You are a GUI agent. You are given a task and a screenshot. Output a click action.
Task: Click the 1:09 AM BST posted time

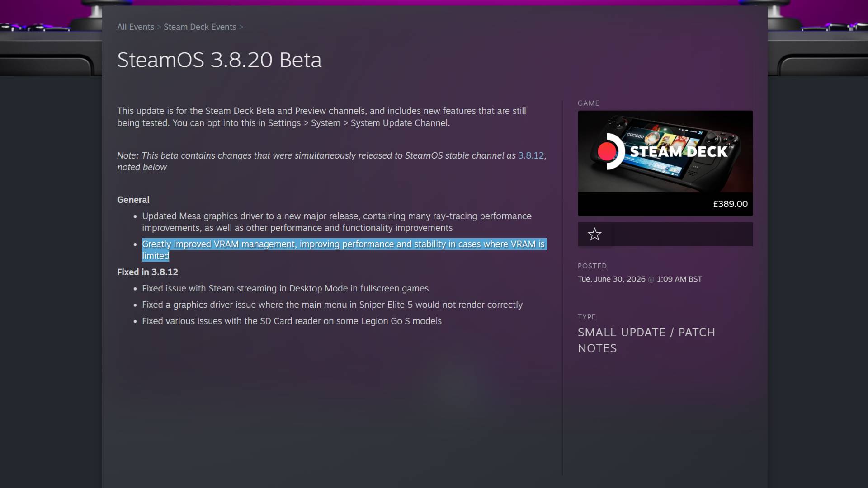tap(679, 279)
